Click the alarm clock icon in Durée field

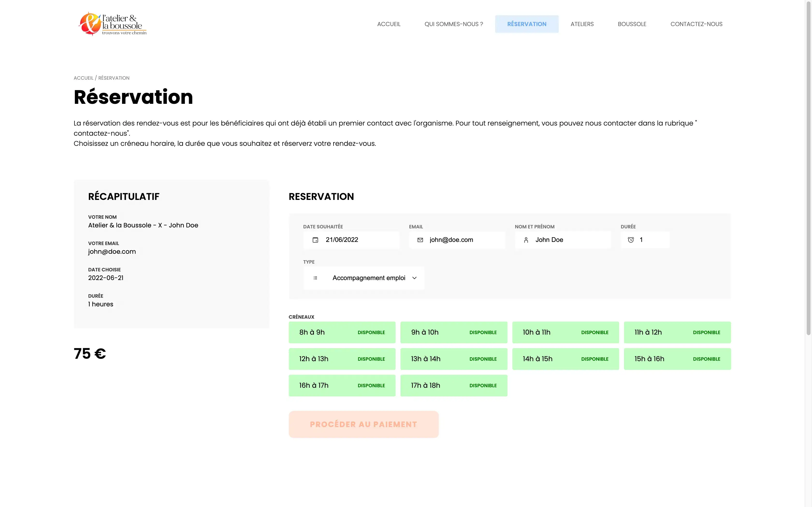631,240
